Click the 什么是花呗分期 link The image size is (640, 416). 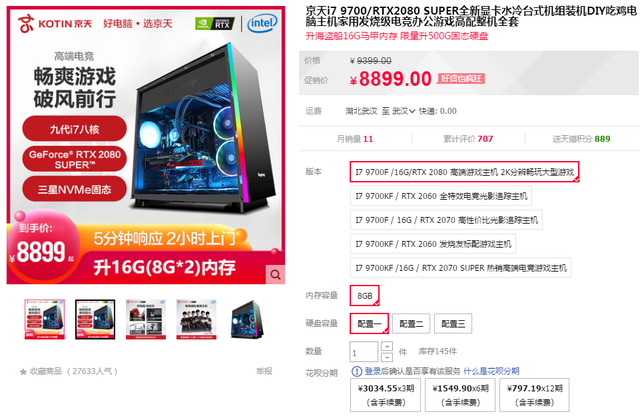491,371
